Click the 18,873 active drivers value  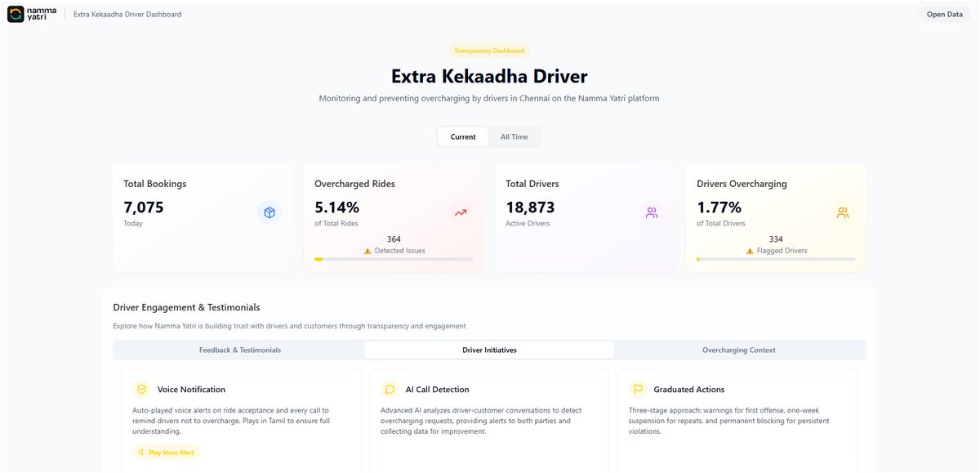click(531, 207)
